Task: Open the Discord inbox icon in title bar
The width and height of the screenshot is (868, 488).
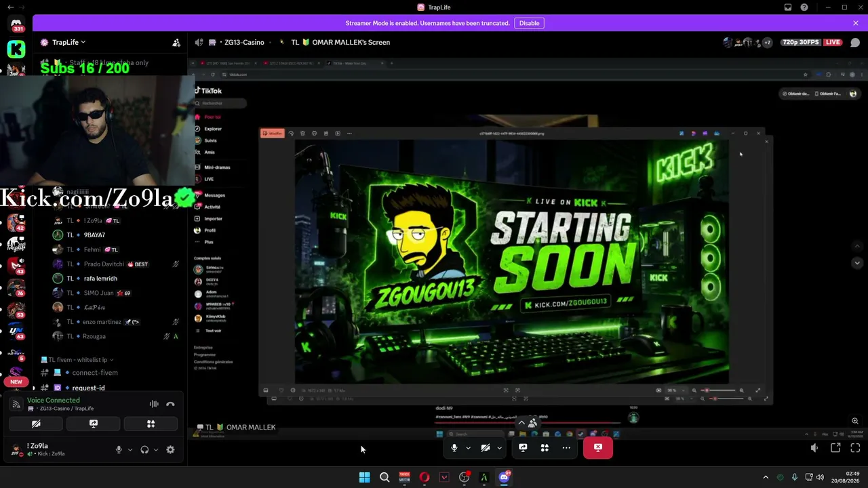Action: coord(788,7)
